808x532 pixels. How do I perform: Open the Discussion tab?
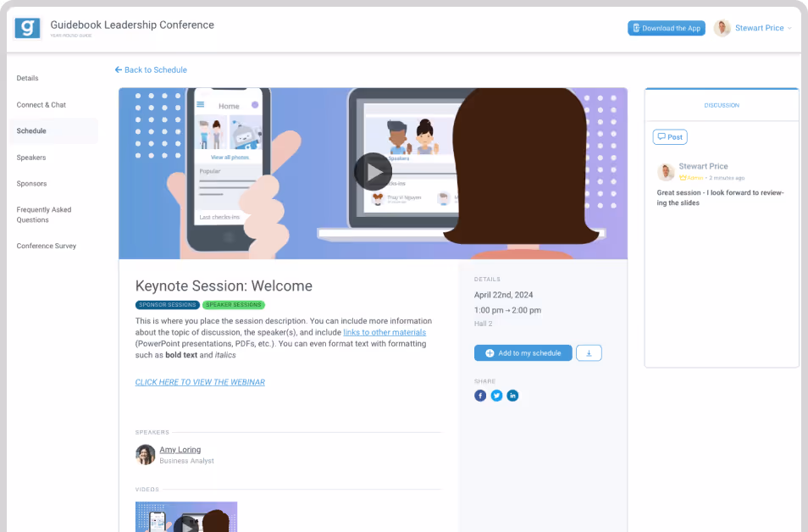(722, 105)
